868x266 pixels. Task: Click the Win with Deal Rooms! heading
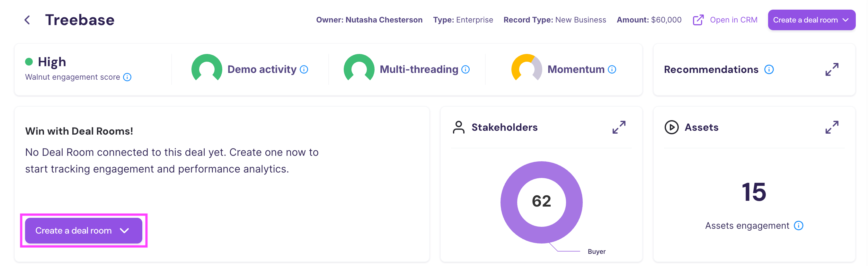(x=79, y=131)
